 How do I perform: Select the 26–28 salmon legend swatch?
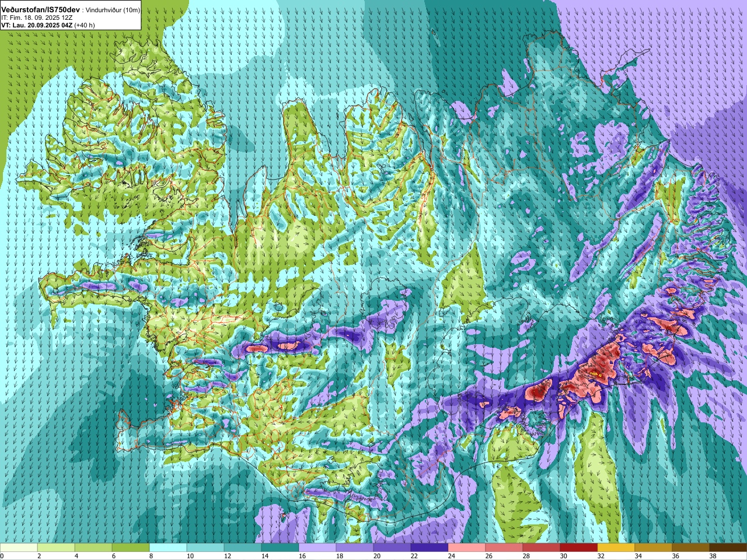504,548
